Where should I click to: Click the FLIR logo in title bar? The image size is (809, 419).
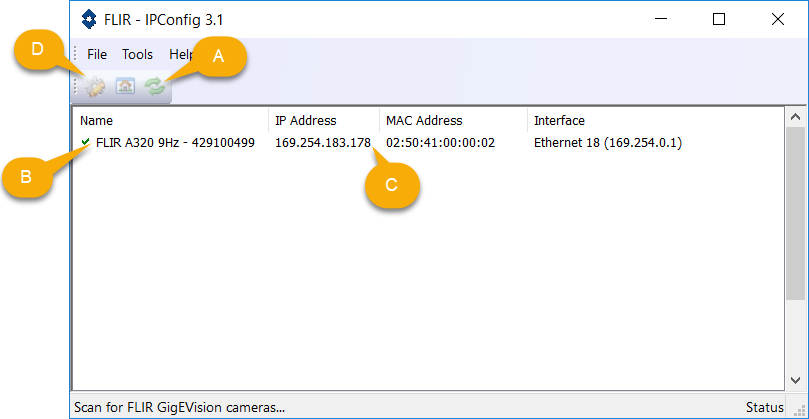click(x=88, y=19)
